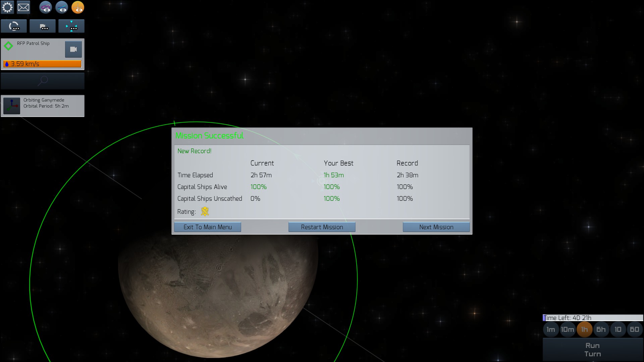Click Record time 2h 38m
The height and width of the screenshot is (362, 644).
407,175
